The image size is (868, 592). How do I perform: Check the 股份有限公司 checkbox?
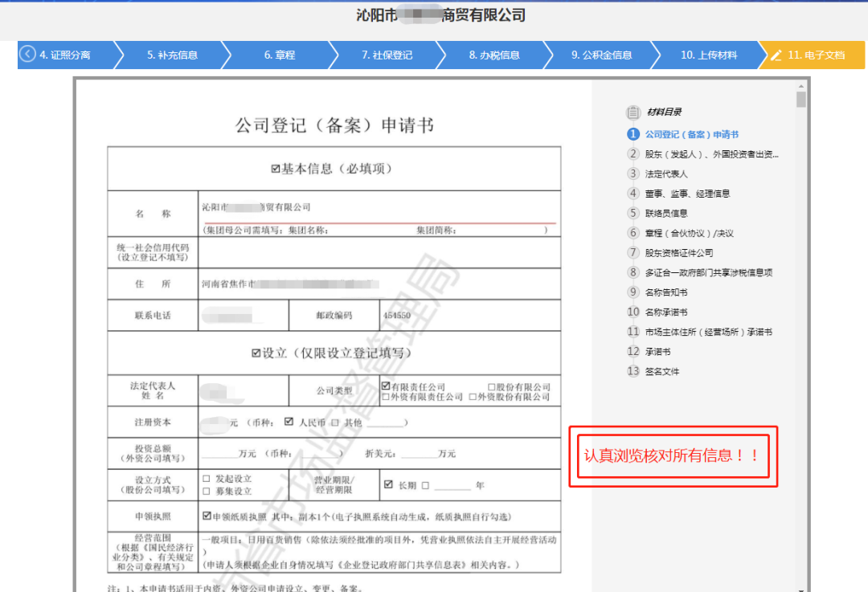[489, 385]
